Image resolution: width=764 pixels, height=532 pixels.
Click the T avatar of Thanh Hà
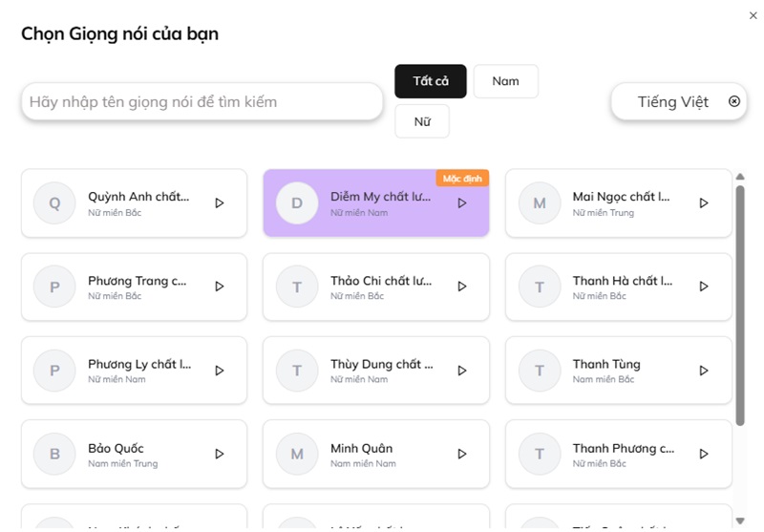click(x=540, y=287)
